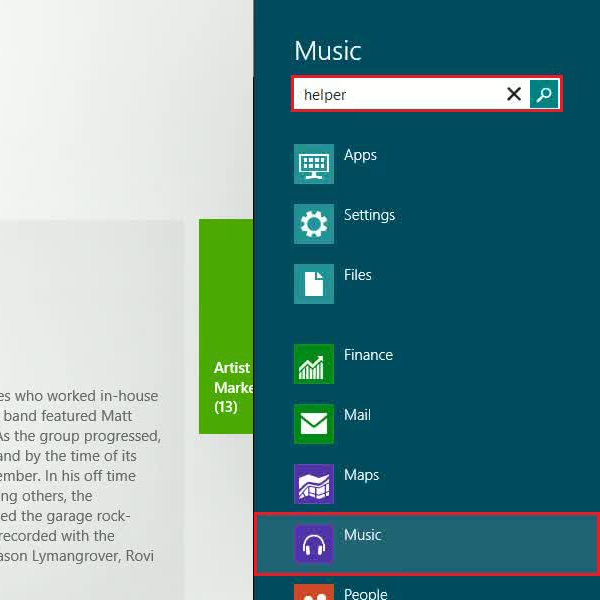Select the Settings gear icon
Viewport: 600px width, 600px height.
point(314,224)
